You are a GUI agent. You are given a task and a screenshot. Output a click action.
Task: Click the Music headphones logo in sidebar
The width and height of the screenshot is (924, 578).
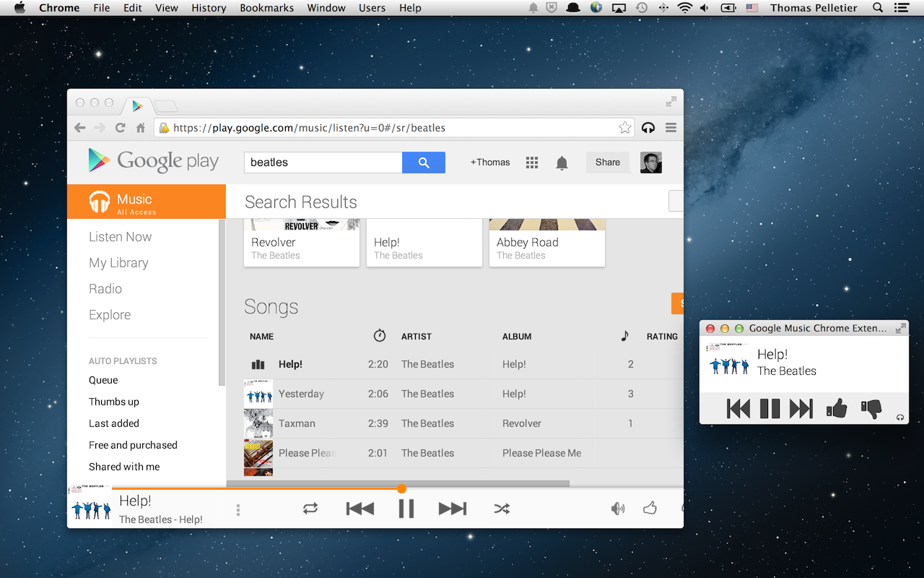(x=100, y=202)
